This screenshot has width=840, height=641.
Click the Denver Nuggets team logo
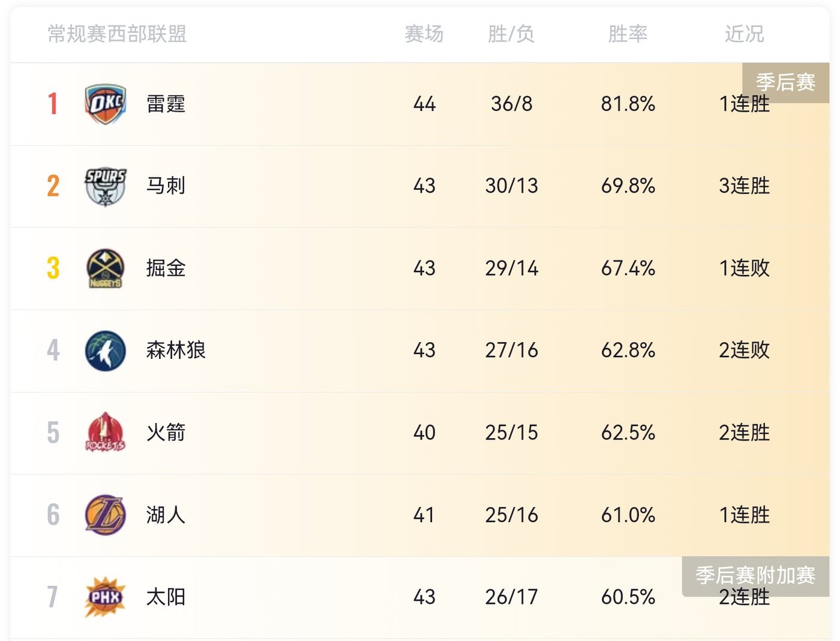click(106, 268)
